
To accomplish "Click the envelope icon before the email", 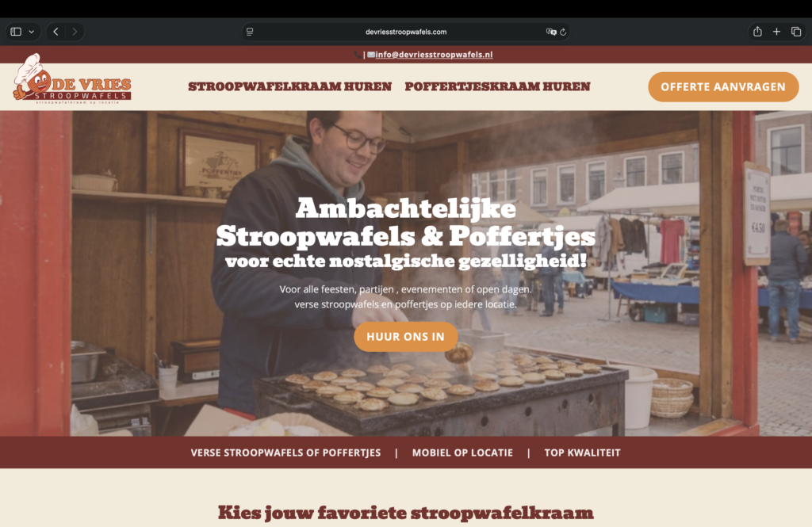I will (371, 55).
